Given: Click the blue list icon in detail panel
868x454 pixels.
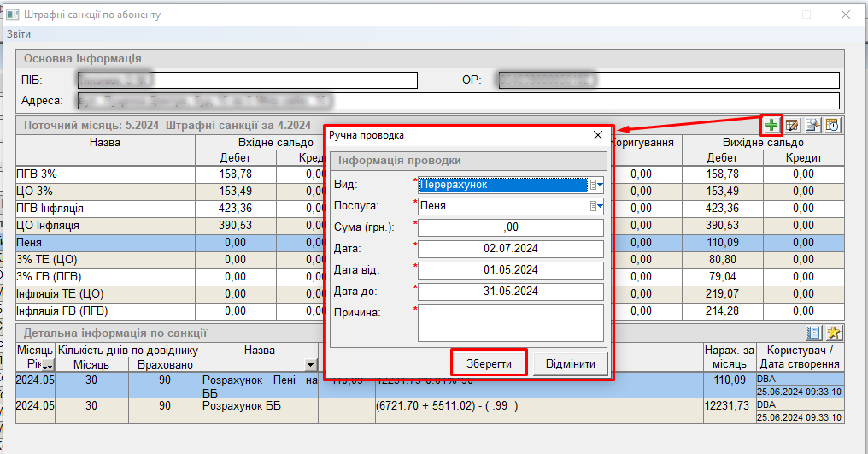Looking at the screenshot, I should pyautogui.click(x=814, y=333).
